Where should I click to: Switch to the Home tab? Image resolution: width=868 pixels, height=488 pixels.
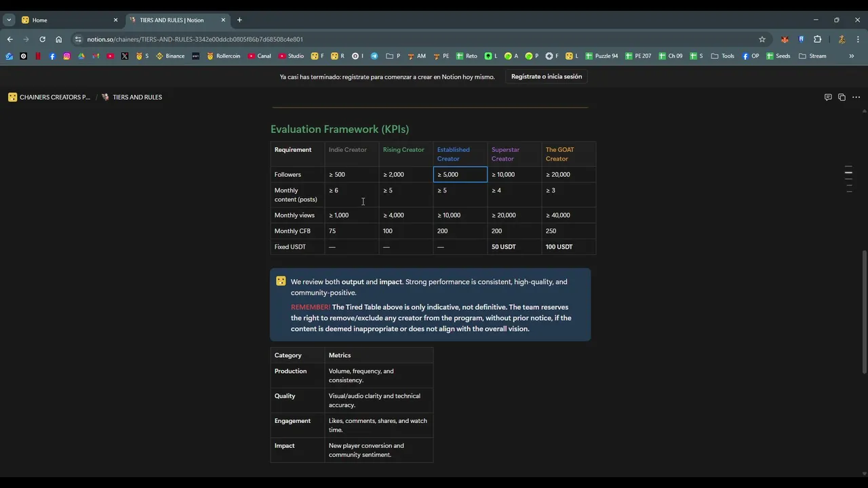70,20
